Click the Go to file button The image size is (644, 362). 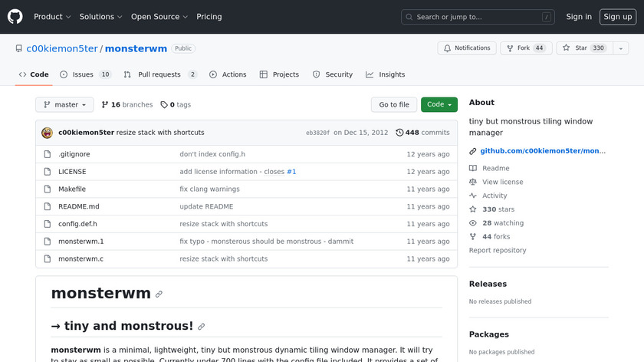click(394, 105)
